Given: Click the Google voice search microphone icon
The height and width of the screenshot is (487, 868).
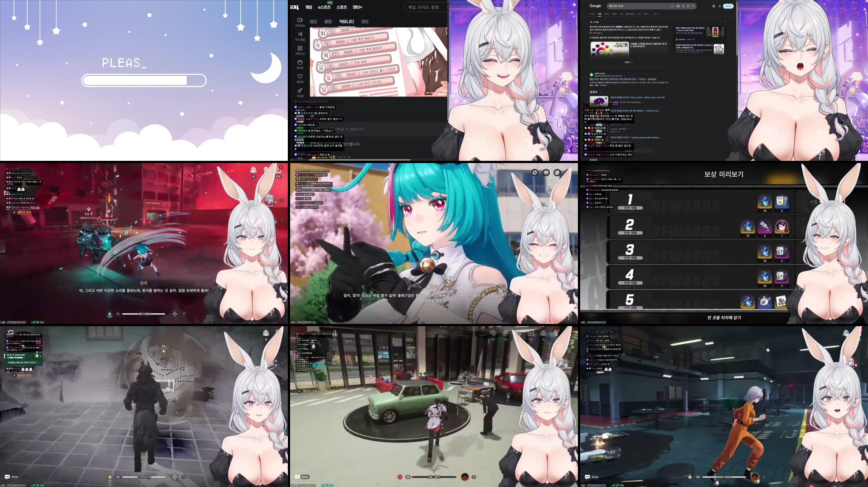Looking at the screenshot, I should [683, 6].
